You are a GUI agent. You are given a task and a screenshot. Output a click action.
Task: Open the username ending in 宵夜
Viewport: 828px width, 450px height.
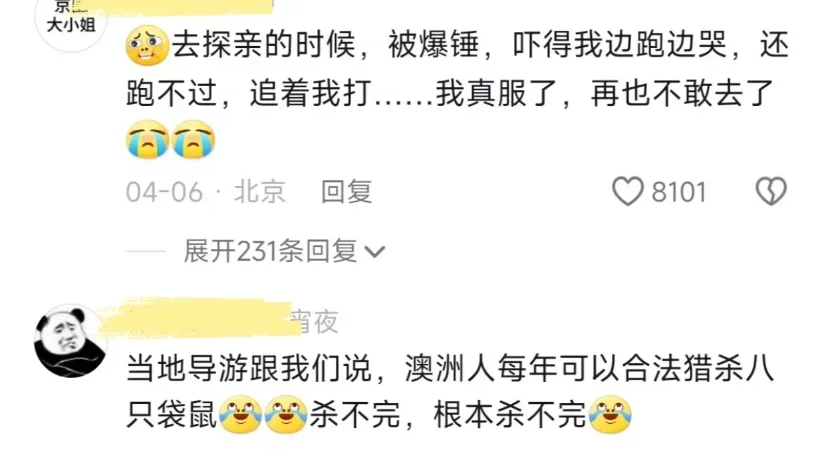(x=219, y=320)
